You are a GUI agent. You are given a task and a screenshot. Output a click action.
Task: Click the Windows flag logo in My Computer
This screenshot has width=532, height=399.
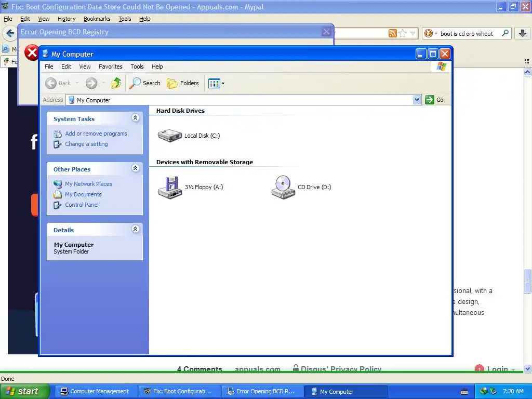click(x=441, y=66)
